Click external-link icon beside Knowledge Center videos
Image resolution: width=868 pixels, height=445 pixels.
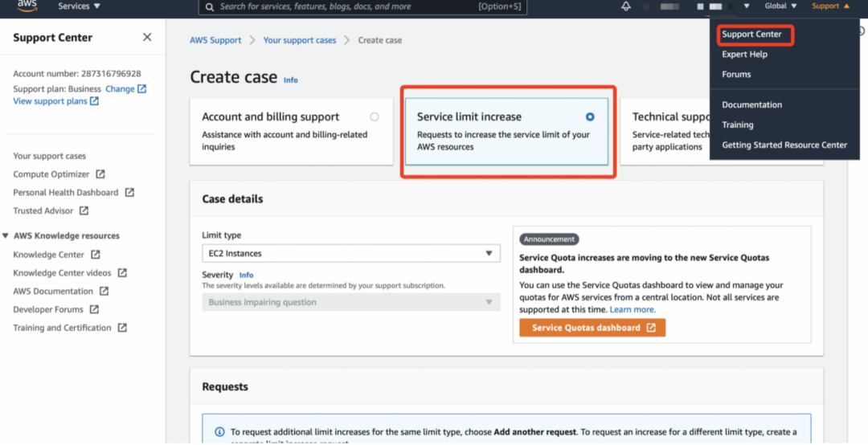[x=122, y=272]
